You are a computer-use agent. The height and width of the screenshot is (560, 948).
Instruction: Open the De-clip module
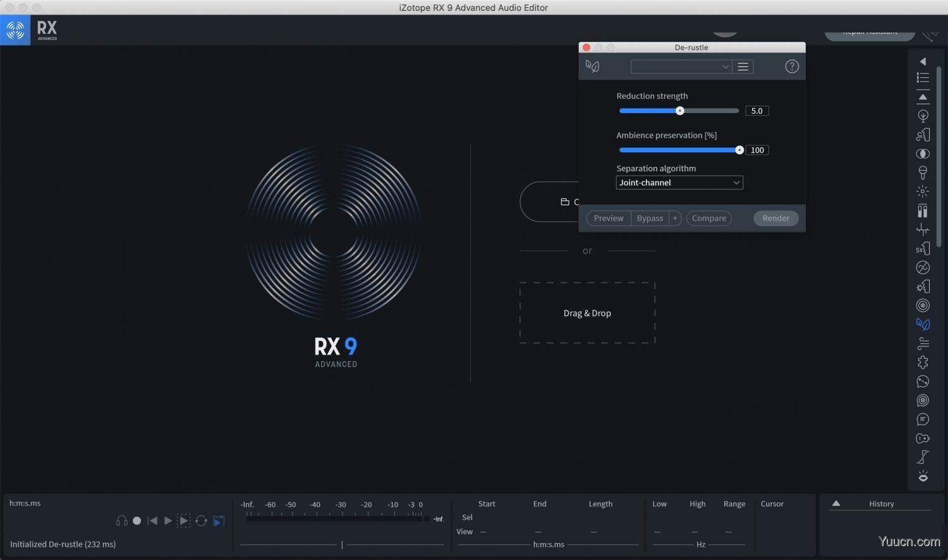923,210
